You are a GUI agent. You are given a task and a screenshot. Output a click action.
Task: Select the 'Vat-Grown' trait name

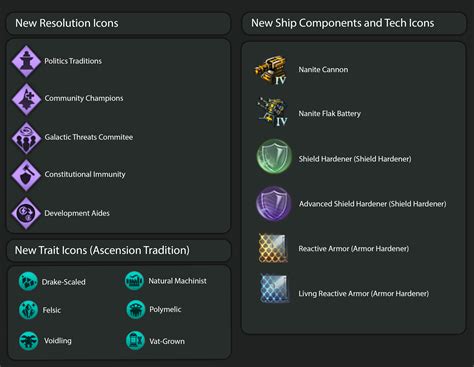pyautogui.click(x=167, y=341)
